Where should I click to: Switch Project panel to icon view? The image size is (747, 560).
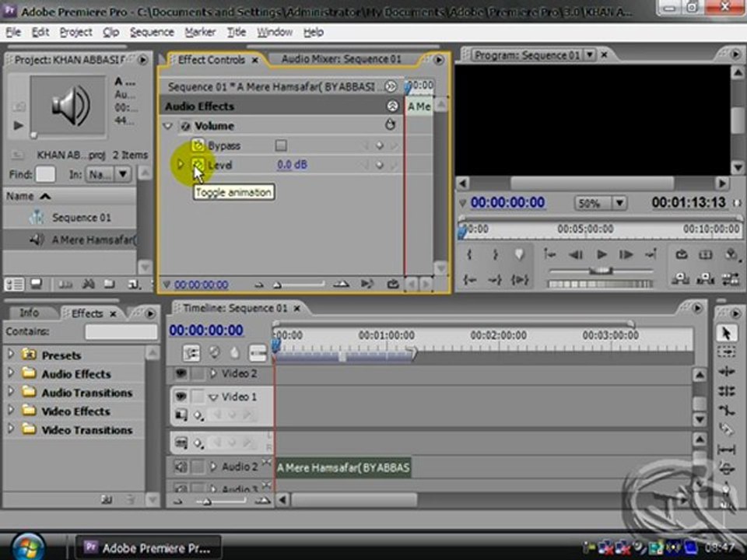click(x=36, y=285)
